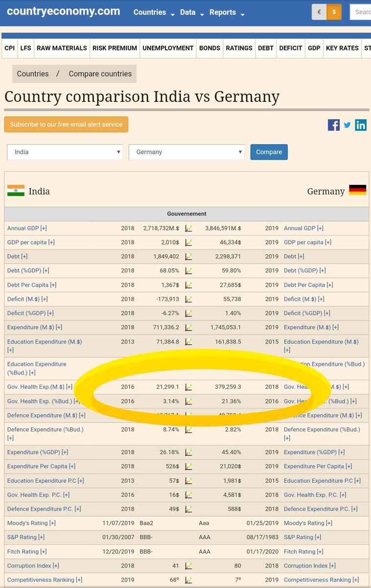
Task: Open chart icon in Education Expenditure (M.$) row
Action: (x=188, y=342)
